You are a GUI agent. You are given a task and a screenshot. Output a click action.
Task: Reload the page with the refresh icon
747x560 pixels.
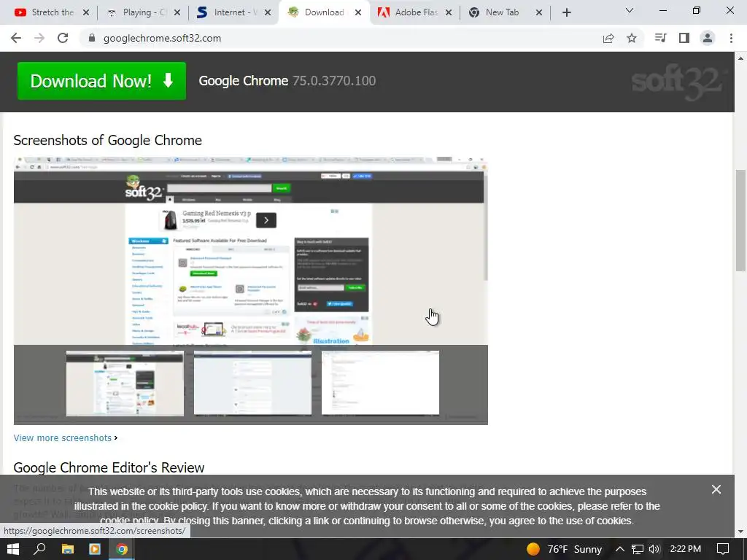coord(63,38)
